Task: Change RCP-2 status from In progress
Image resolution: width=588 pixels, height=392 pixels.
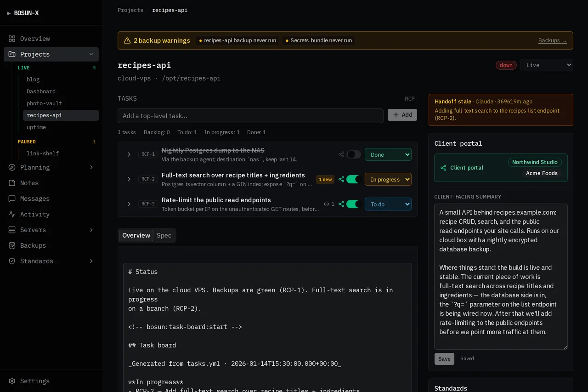Action: pos(388,179)
